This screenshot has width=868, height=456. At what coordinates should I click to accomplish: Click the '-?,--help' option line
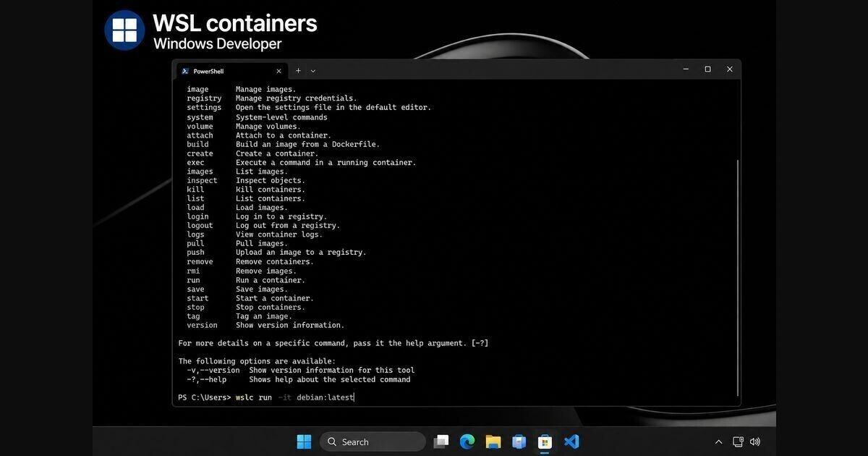coord(298,379)
